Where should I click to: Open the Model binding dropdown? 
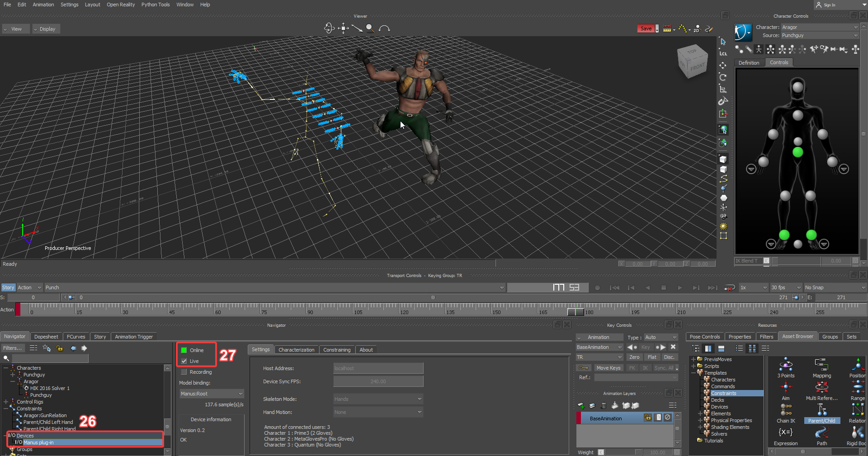212,394
